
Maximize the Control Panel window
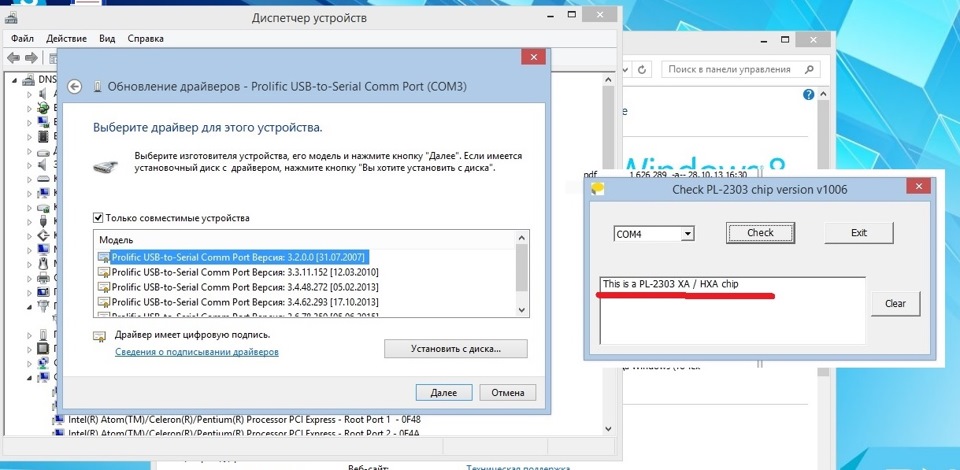[x=785, y=40]
